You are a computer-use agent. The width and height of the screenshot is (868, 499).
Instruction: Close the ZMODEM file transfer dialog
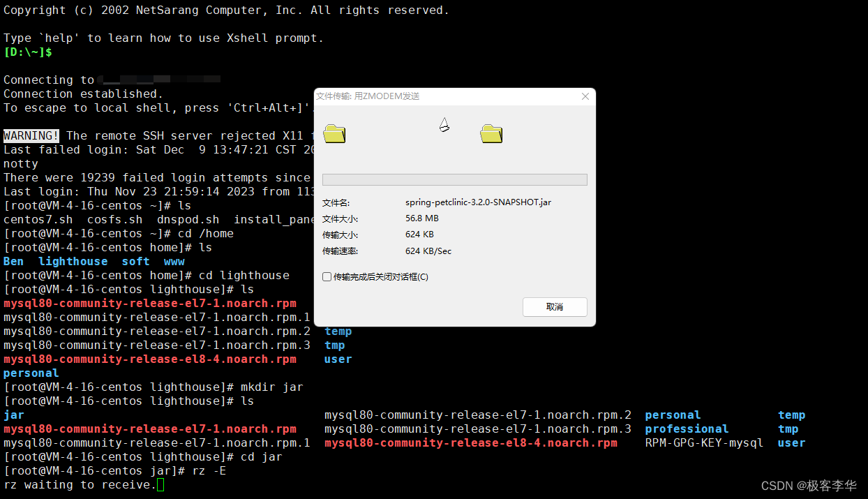pos(585,96)
